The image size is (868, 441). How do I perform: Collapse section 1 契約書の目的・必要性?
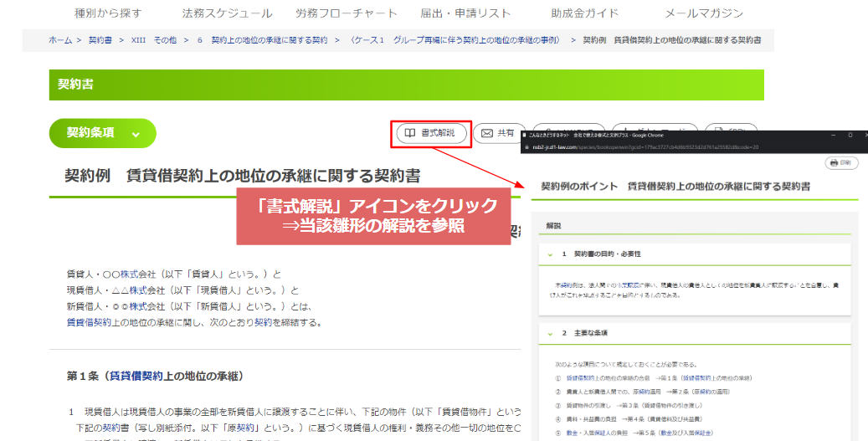point(550,254)
